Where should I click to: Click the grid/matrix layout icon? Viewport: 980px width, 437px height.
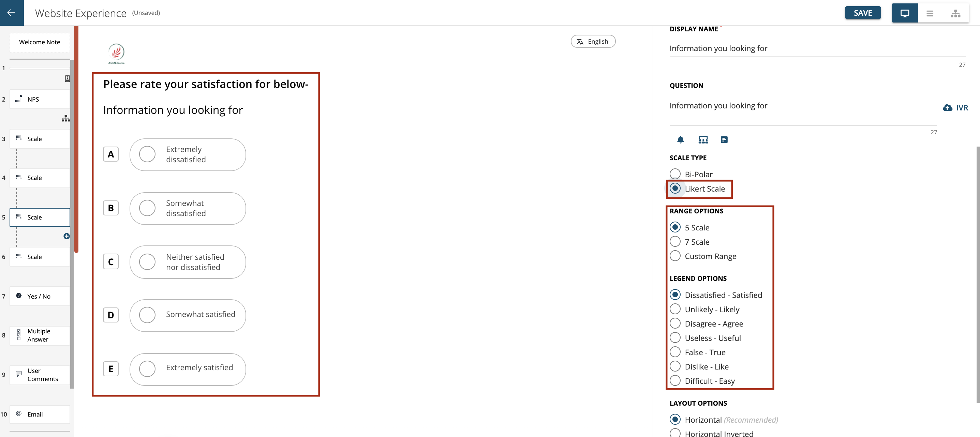pos(702,139)
